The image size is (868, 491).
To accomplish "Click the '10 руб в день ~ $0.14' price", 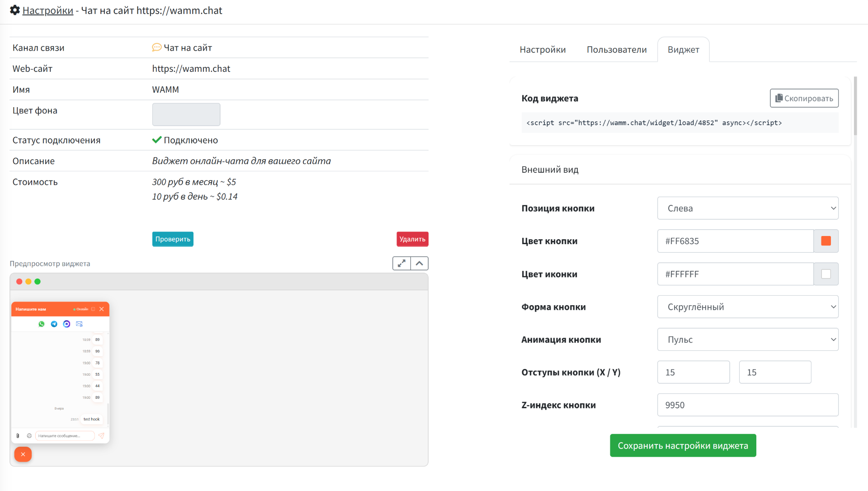I will pyautogui.click(x=195, y=197).
